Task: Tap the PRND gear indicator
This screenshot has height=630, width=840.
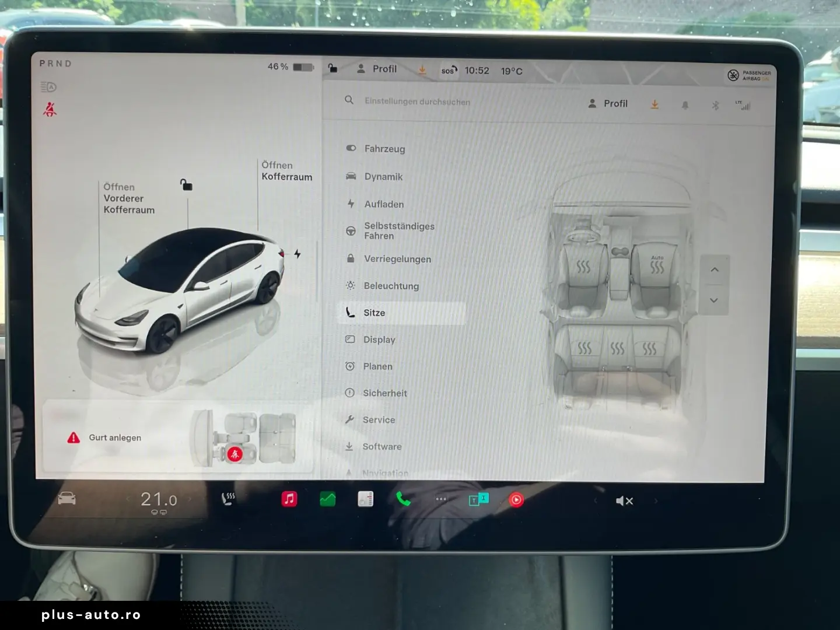Action: click(x=55, y=64)
